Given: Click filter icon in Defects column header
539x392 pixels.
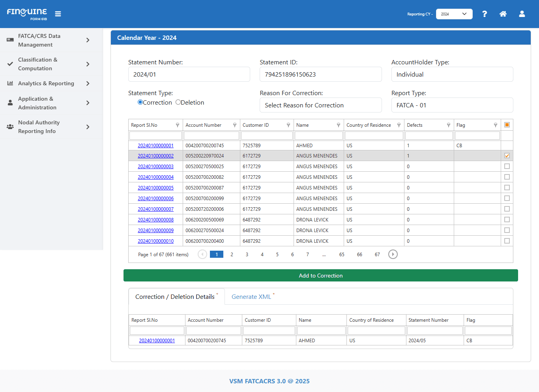Looking at the screenshot, I should [449, 125].
